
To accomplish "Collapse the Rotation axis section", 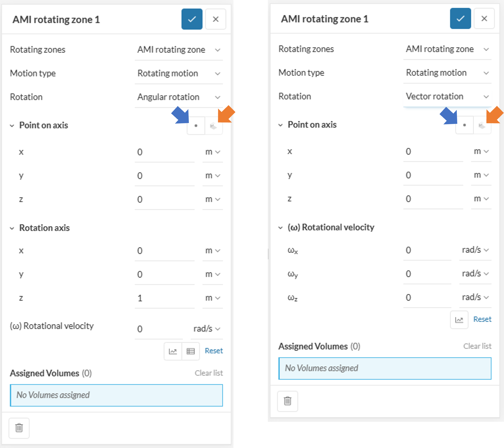I will (x=12, y=228).
